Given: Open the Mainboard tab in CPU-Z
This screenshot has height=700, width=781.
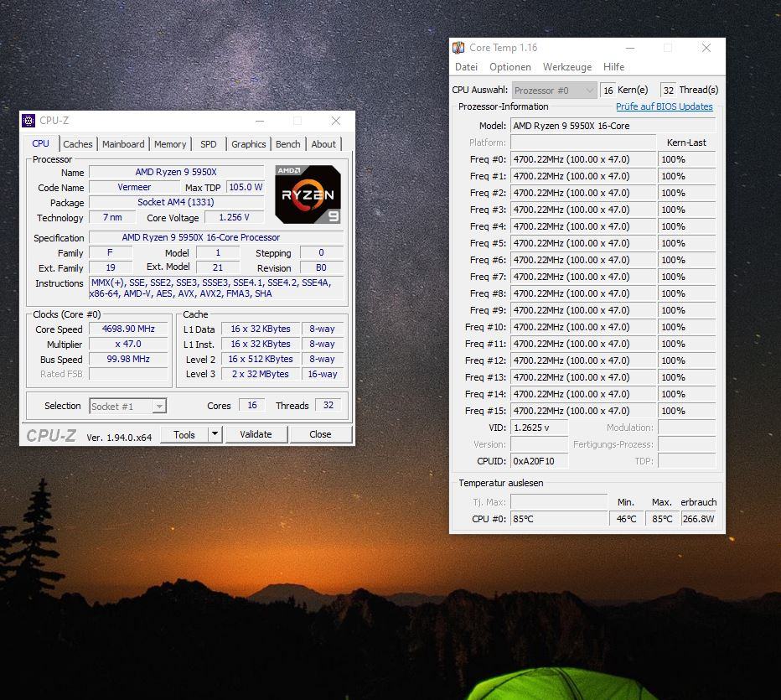Looking at the screenshot, I should pos(123,144).
